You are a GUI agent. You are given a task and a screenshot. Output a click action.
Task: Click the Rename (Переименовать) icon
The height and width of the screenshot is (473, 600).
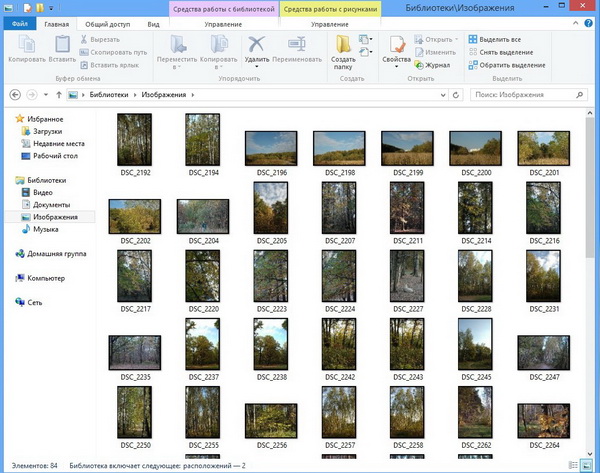coord(297,46)
